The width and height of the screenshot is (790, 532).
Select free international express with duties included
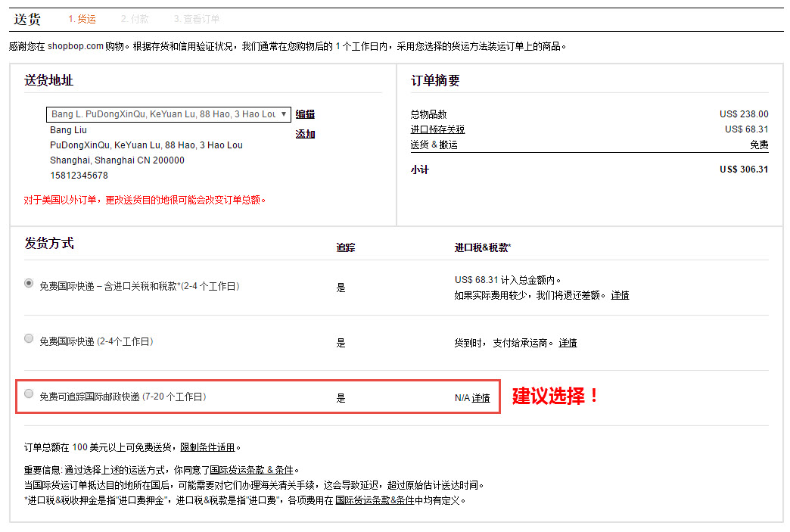click(x=29, y=284)
